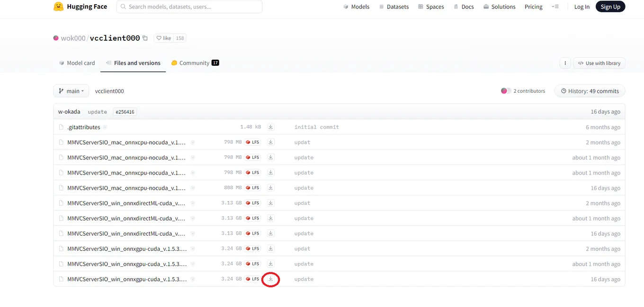Go to Datasets in the top navigation

coord(394,7)
